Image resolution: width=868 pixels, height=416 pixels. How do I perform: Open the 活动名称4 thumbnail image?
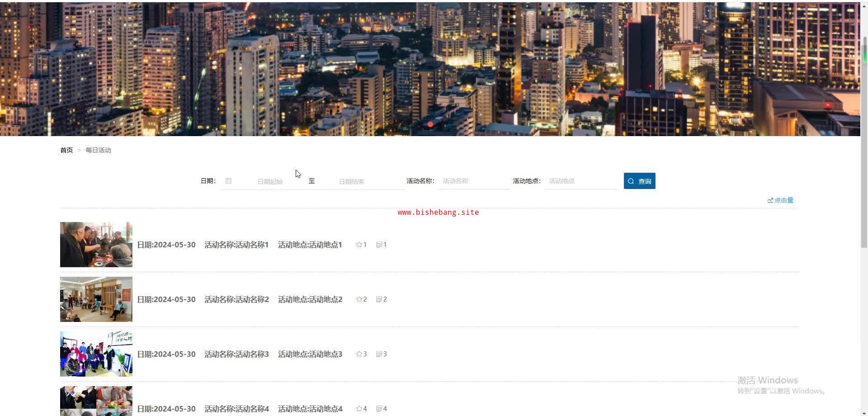coord(96,401)
